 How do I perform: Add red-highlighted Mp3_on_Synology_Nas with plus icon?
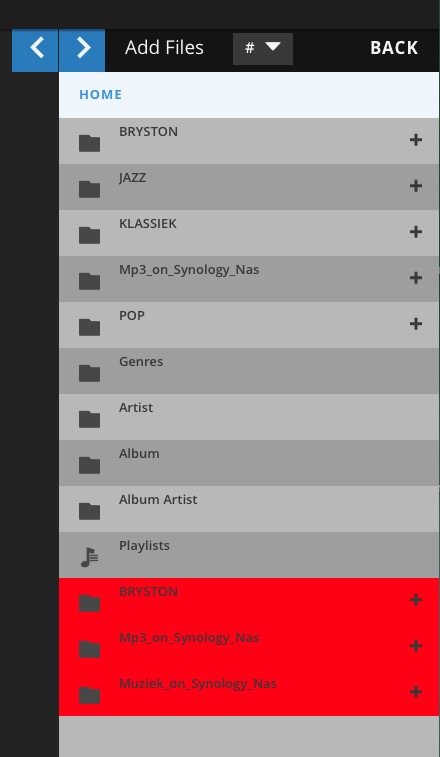coord(416,646)
